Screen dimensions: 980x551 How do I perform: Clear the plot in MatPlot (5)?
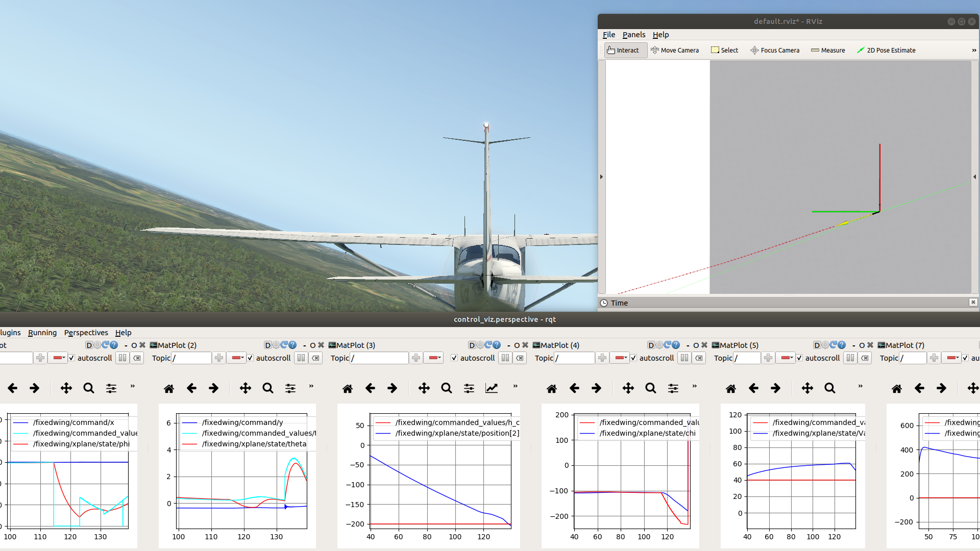click(865, 358)
